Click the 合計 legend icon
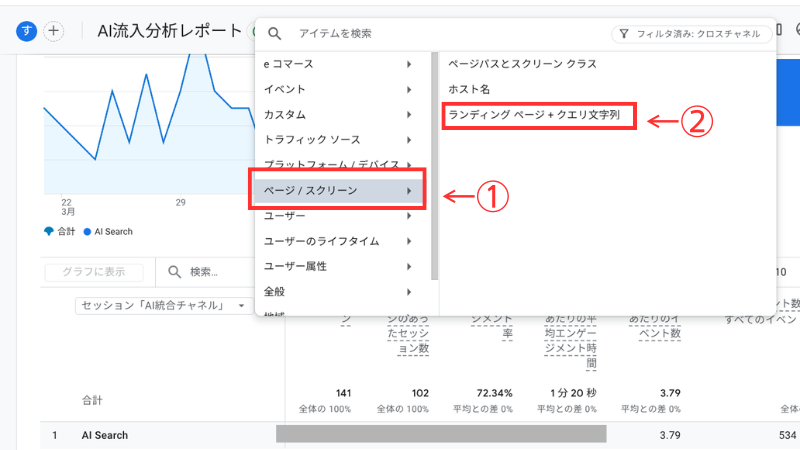The height and width of the screenshot is (450, 800). [49, 231]
